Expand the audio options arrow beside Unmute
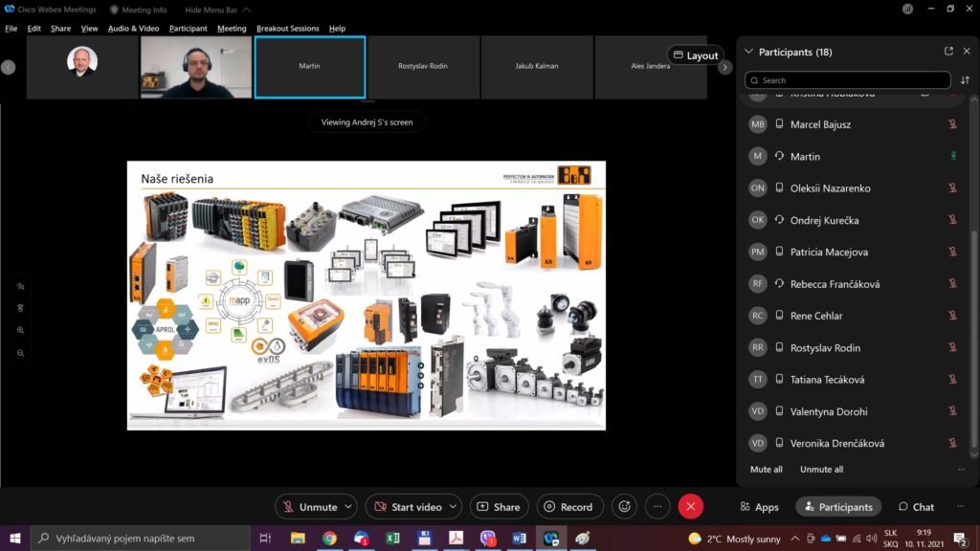The image size is (980, 551). [x=348, y=507]
